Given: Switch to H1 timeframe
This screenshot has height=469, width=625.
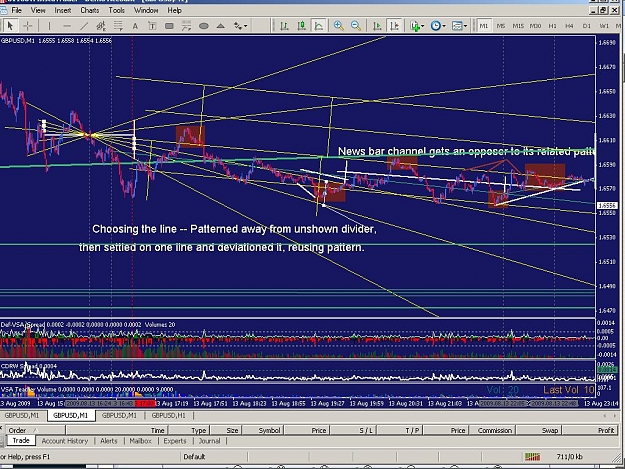Looking at the screenshot, I should click(x=552, y=26).
